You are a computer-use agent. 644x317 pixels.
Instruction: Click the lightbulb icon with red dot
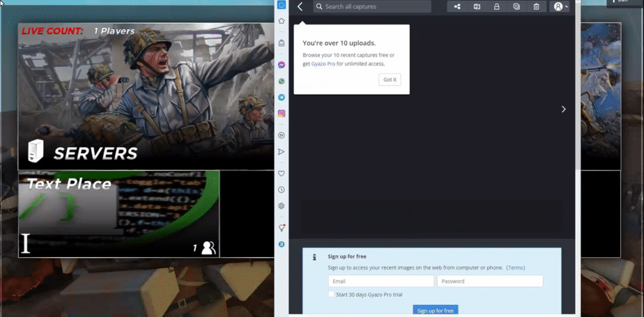click(282, 228)
